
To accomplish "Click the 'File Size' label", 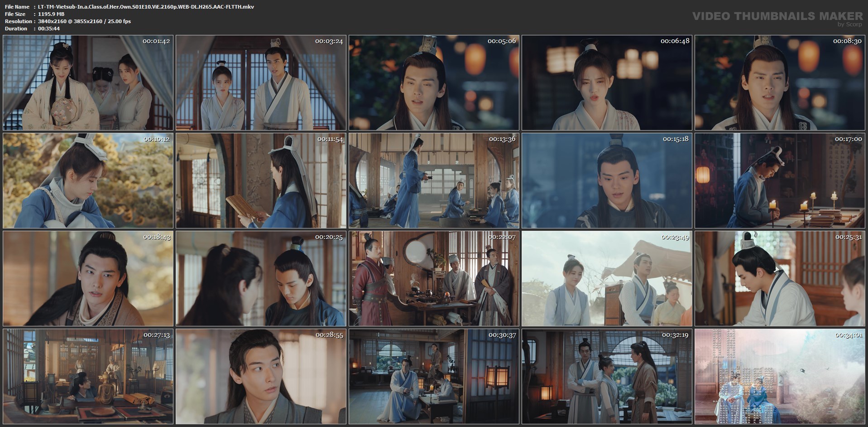I will tap(15, 14).
